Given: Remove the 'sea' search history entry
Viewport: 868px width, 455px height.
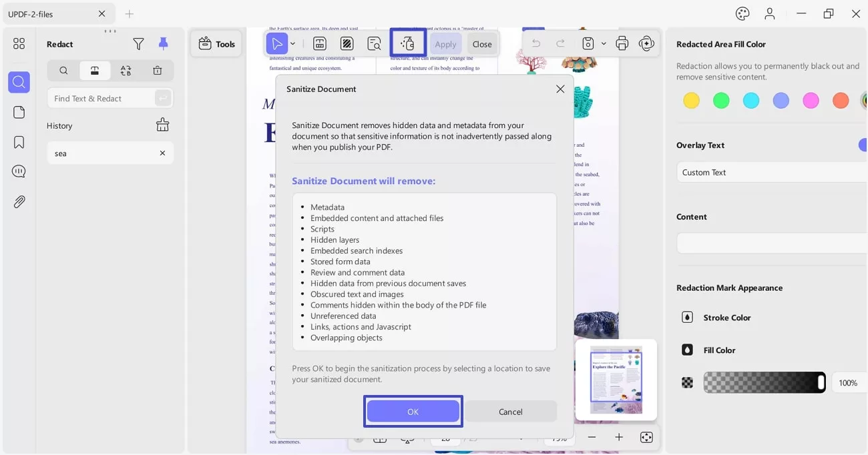Looking at the screenshot, I should (162, 153).
